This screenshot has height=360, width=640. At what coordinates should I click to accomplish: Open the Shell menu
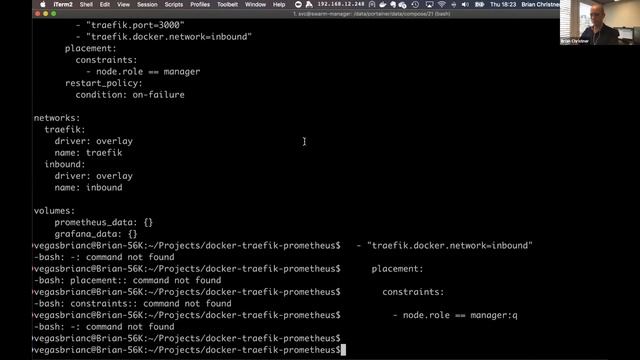[x=86, y=4]
